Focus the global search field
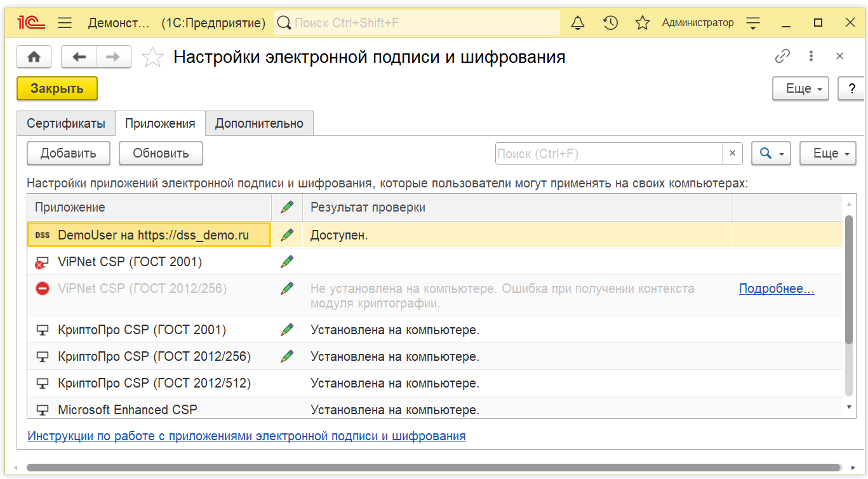The height and width of the screenshot is (479, 868). coord(417,23)
